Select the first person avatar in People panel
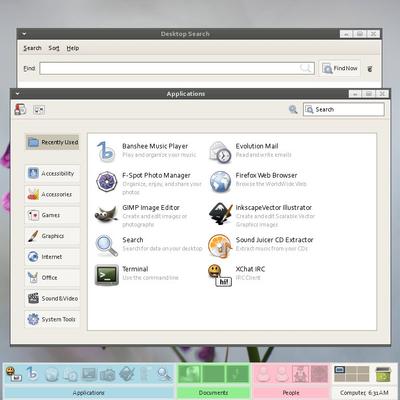This screenshot has width=400, height=400. tap(263, 374)
